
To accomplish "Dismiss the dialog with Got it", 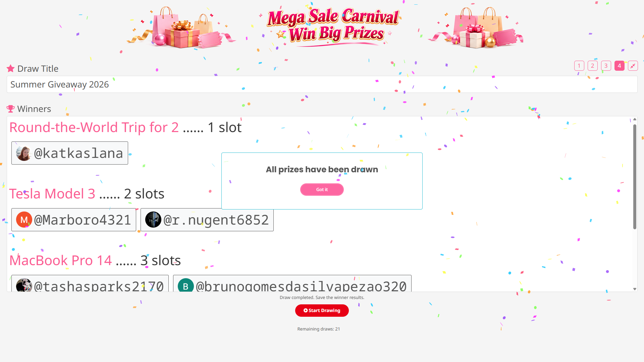I will click(x=322, y=189).
